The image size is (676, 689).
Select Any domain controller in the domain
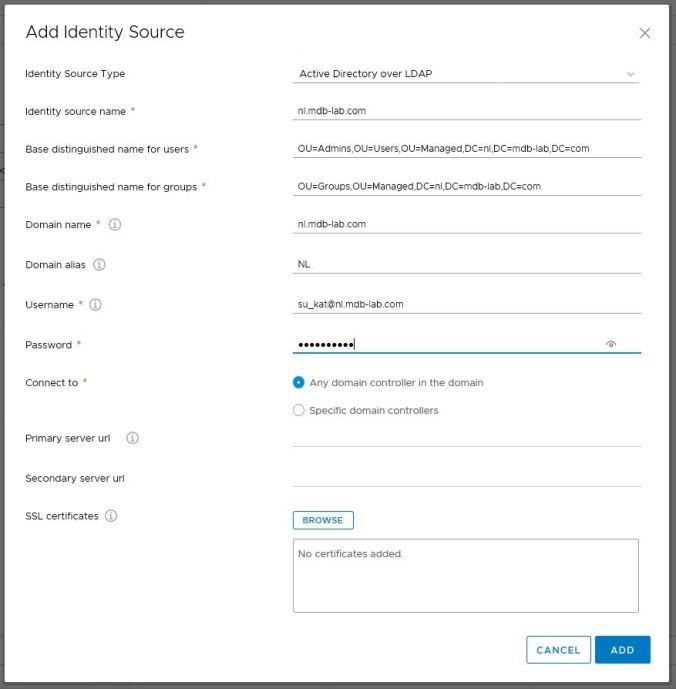click(x=299, y=382)
